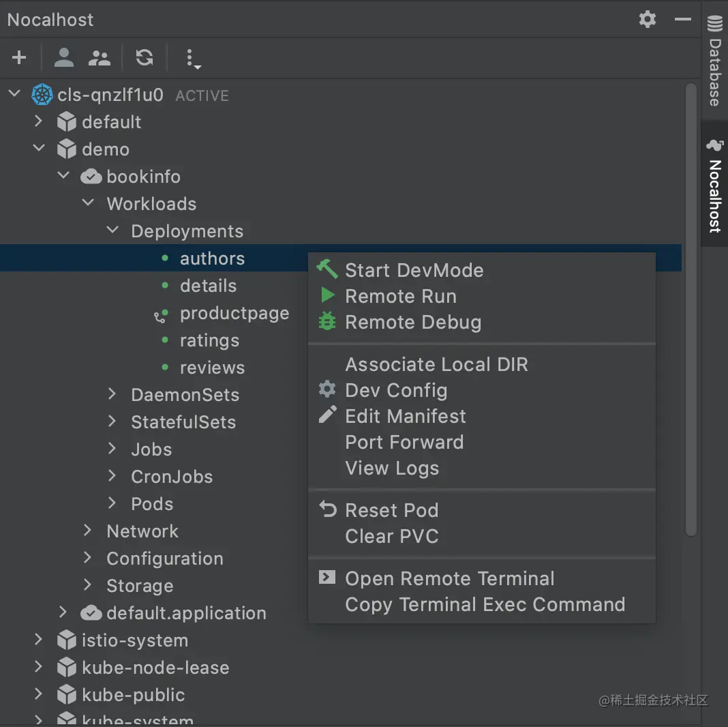Refresh the Nocalhost cluster tree

click(145, 57)
